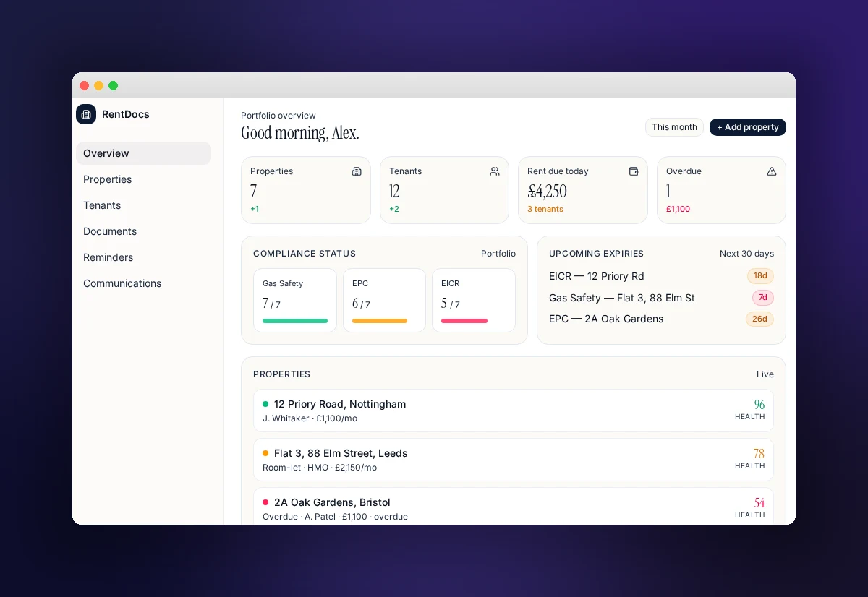Click the Live label in Properties panel
Screen dimensions: 868x597
coord(765,374)
